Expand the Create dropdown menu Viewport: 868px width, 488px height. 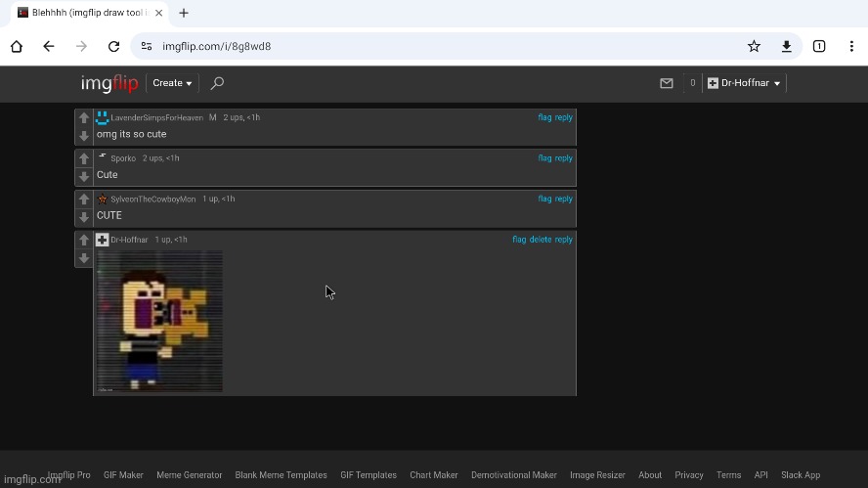(172, 83)
